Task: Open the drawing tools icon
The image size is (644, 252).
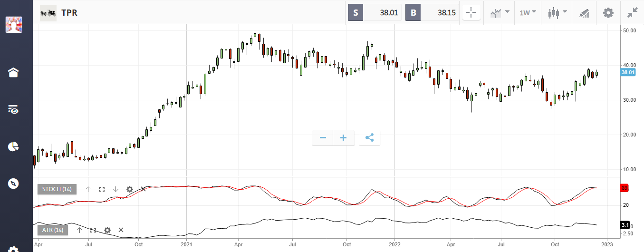Action: coord(584,13)
